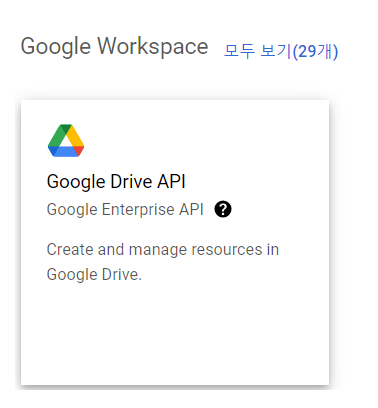Screen dimensions: 378x408
Task: Open the 모두 보기(29개) link
Action: pos(281,51)
